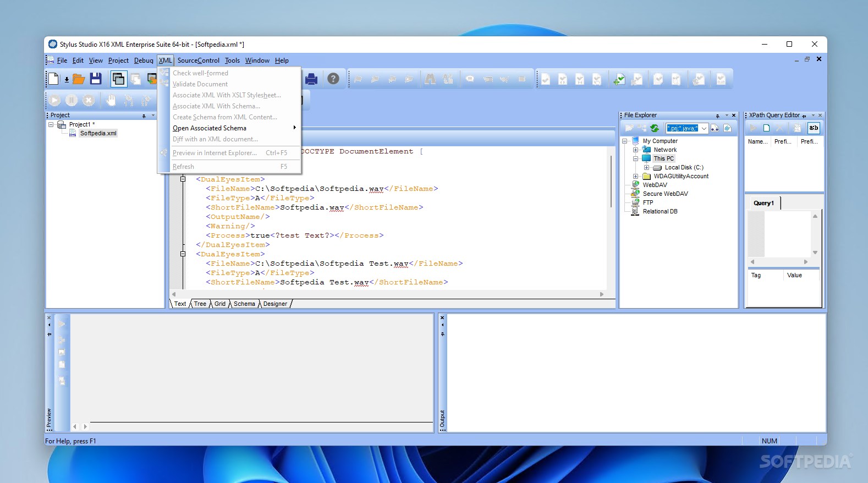Screen dimensions: 868x483
Task: Close the XPath Query Editor panel
Action: tap(820, 116)
